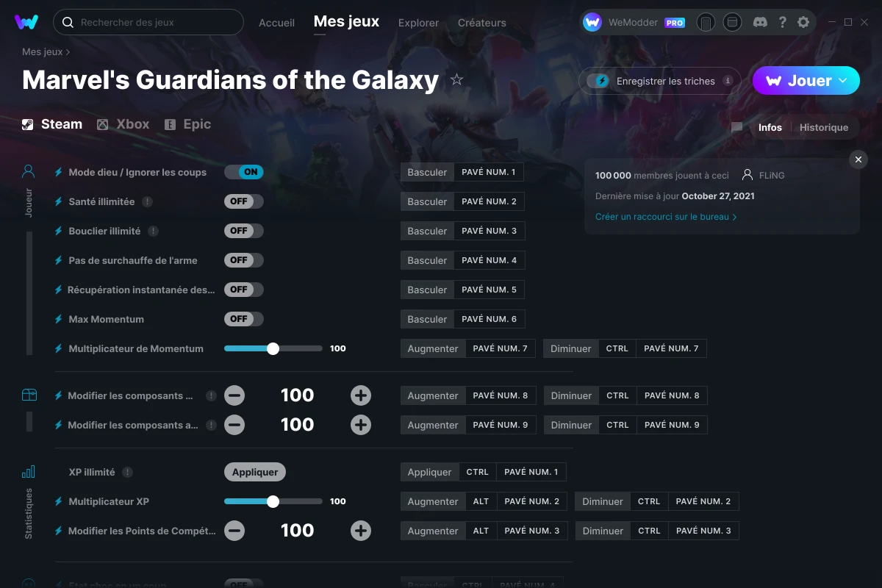Open settings gear icon

803,22
